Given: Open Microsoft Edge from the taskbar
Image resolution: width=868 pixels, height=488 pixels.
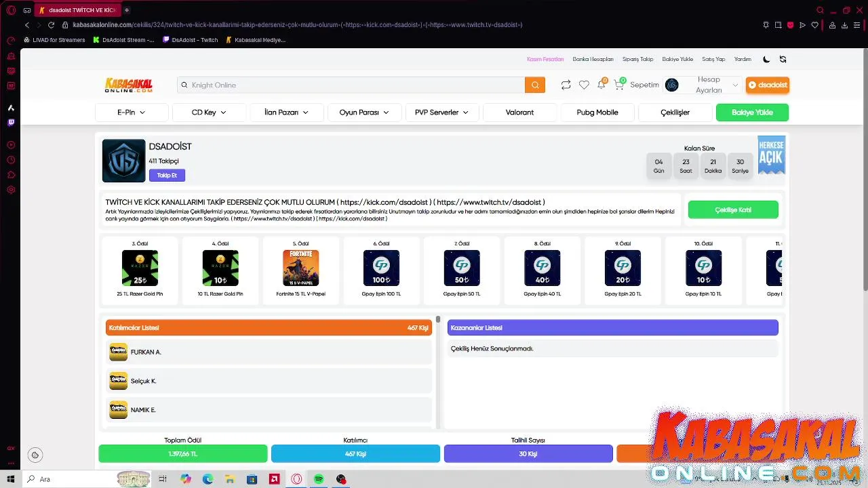Looking at the screenshot, I should [x=208, y=479].
